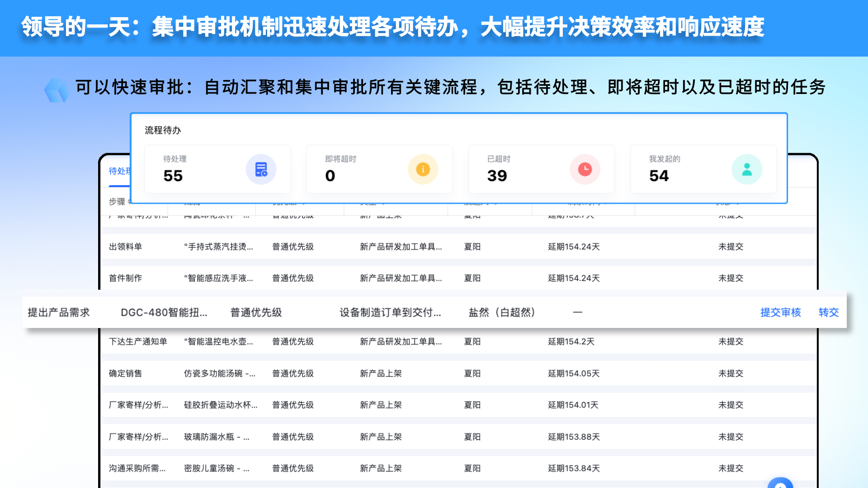Select the 确定销售 task row
868x488 pixels.
[x=459, y=373]
